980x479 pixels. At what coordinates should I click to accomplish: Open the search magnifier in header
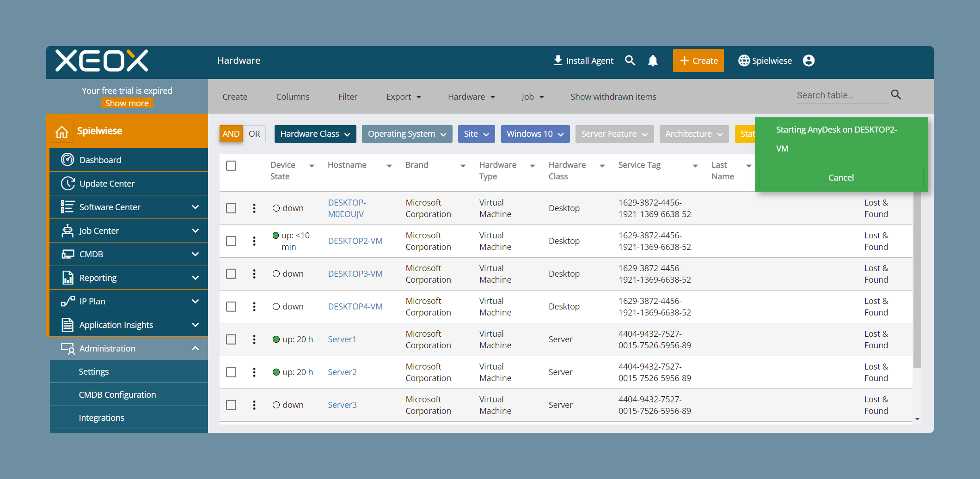[630, 61]
